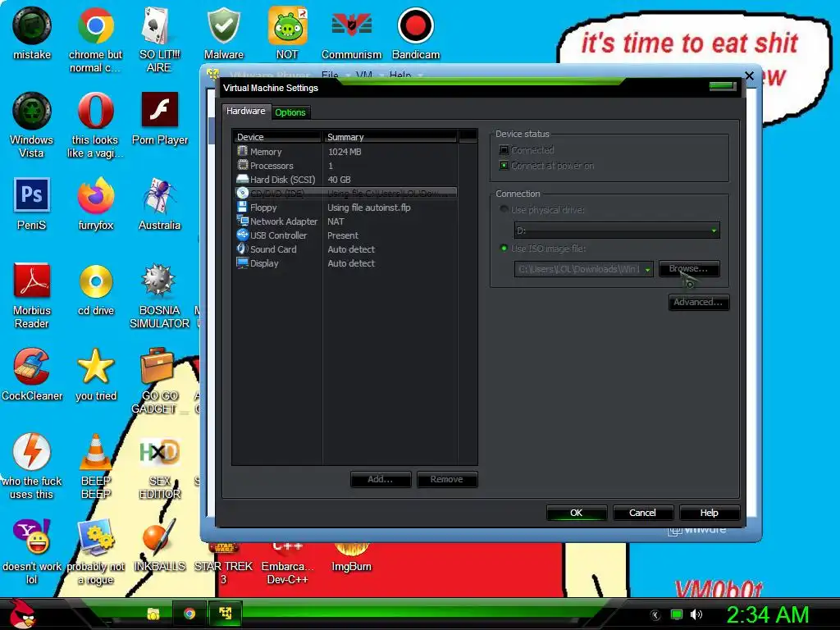Select the USB Controller row

pyautogui.click(x=345, y=235)
